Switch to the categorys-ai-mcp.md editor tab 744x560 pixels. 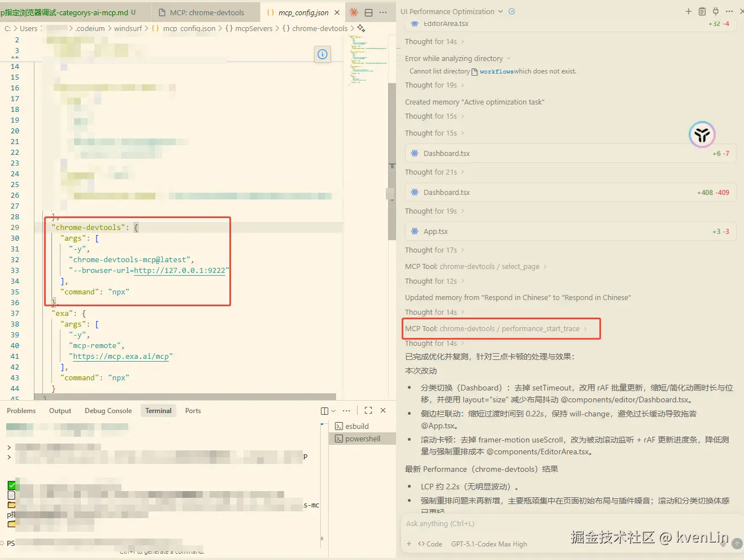pyautogui.click(x=68, y=12)
